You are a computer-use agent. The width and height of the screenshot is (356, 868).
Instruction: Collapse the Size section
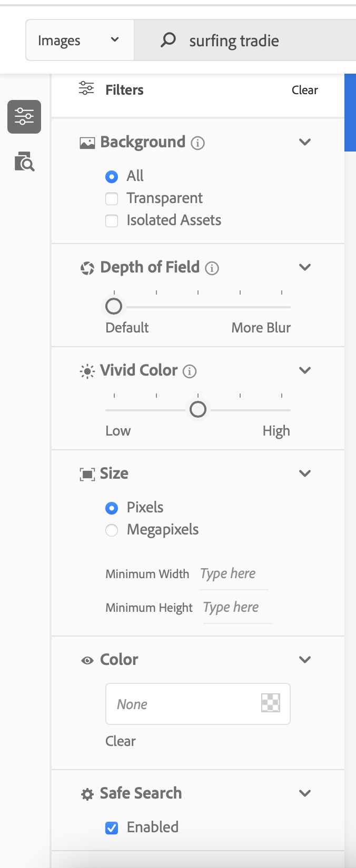tap(304, 473)
